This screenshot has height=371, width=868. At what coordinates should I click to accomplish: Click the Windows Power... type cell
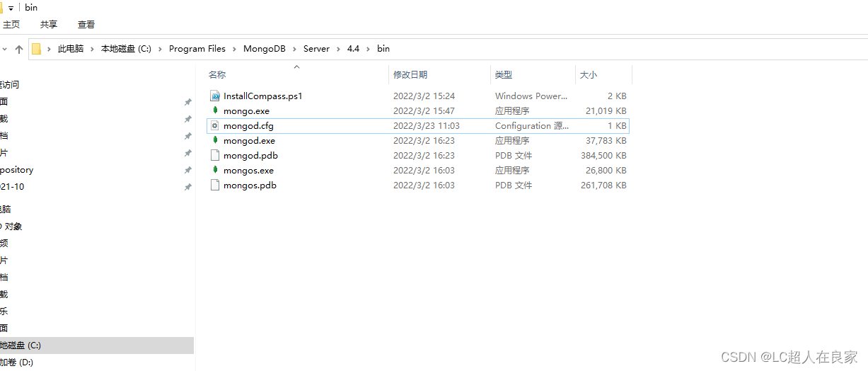coord(531,96)
